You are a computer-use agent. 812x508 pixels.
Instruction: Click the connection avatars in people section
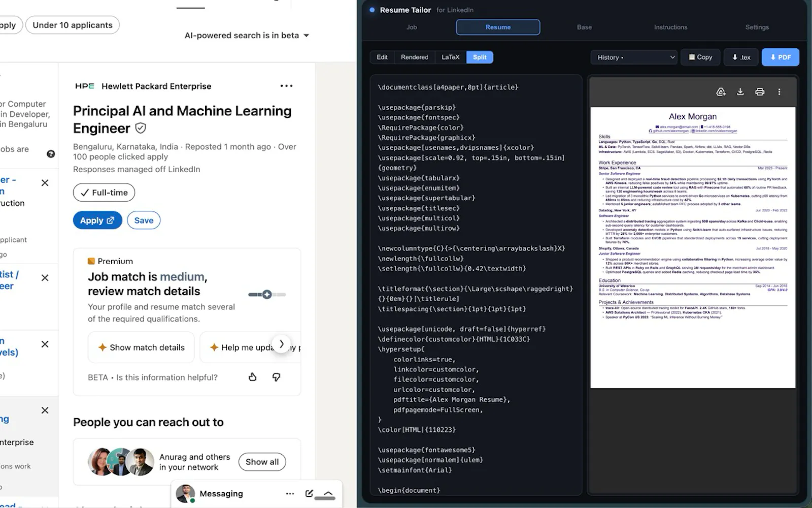pyautogui.click(x=121, y=462)
